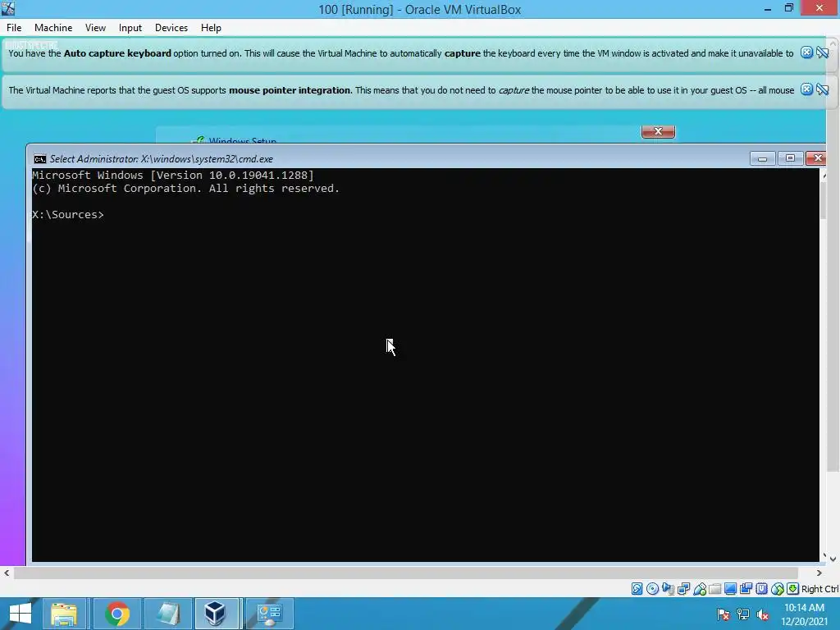840x630 pixels.
Task: Click the network adapters status icon
Action: coord(683,589)
